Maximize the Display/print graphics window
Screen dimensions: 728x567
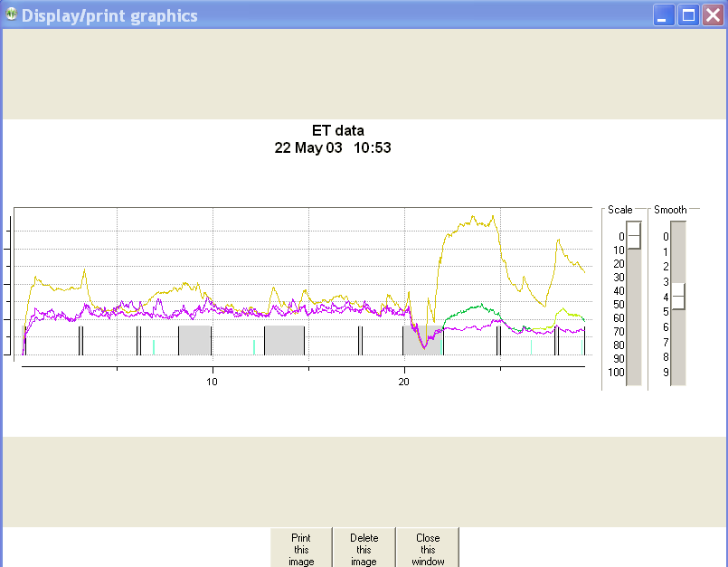(688, 15)
